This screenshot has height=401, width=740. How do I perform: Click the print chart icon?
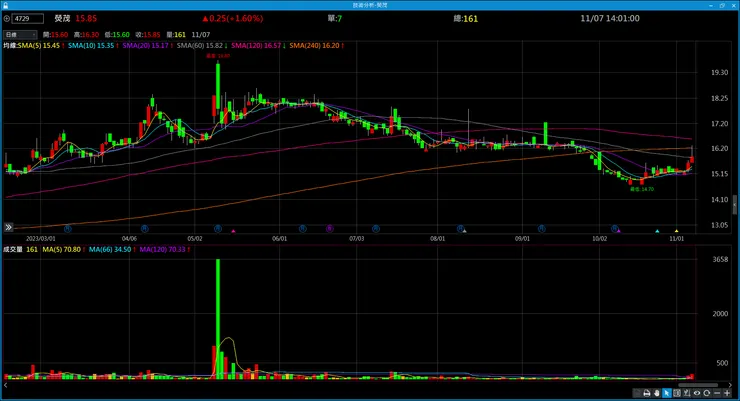647,393
